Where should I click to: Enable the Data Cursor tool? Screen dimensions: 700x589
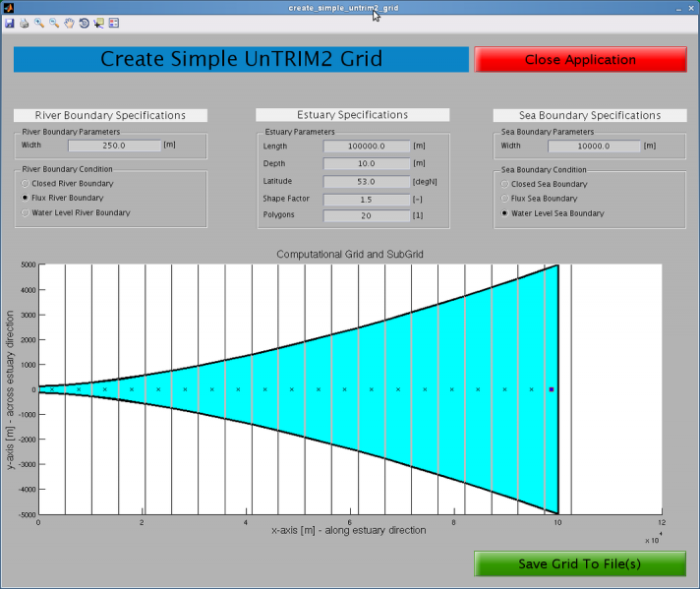point(98,23)
